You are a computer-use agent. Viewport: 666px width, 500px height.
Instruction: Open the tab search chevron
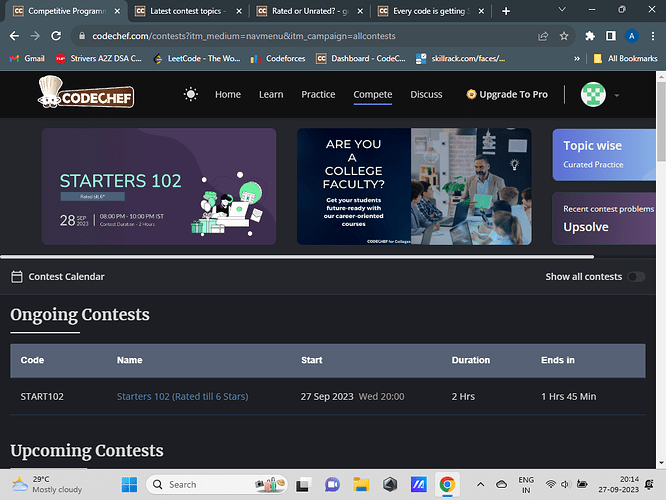[x=562, y=9]
